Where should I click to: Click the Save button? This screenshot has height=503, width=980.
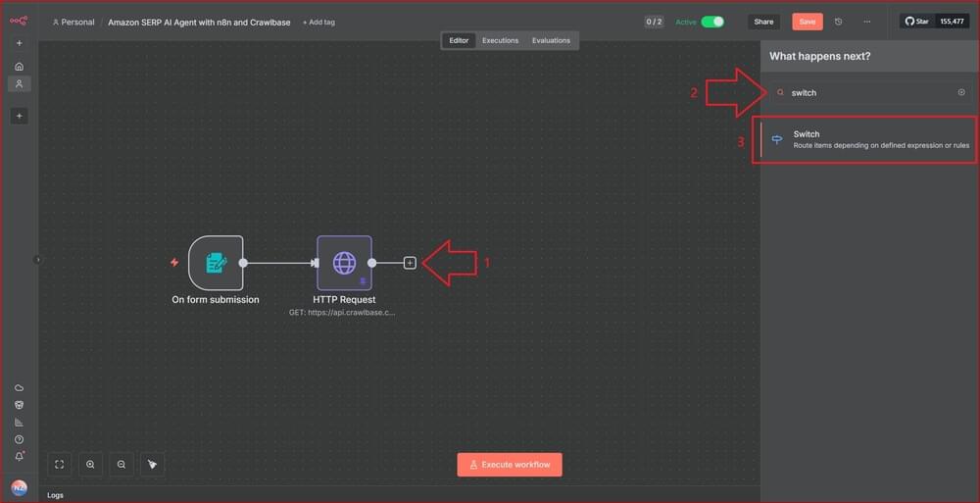pos(807,22)
